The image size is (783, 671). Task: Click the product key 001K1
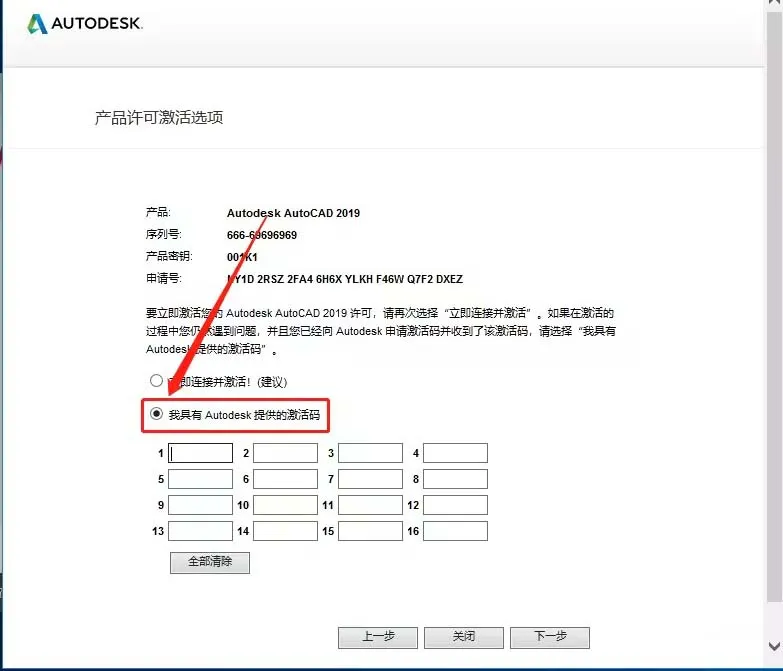click(242, 257)
